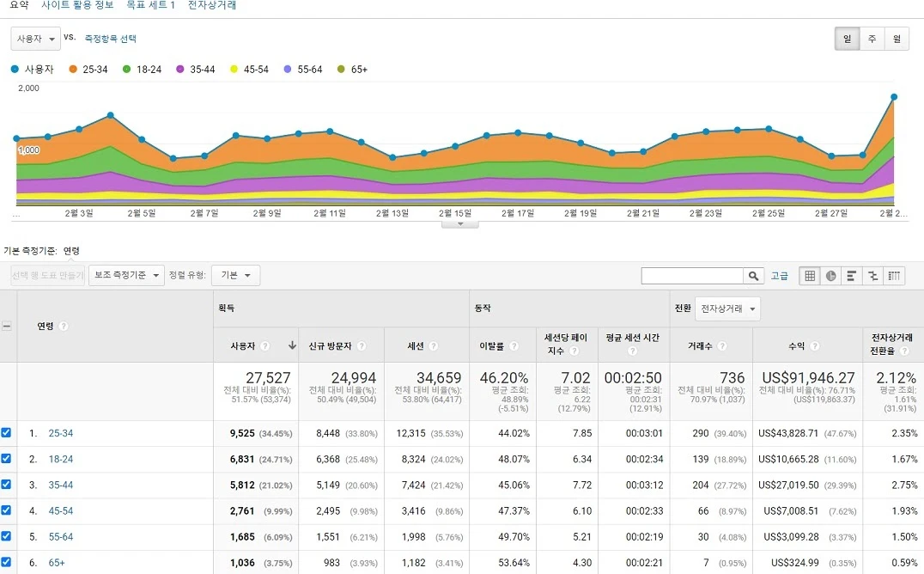Open the 전환 전자상거래 dropdown
The image size is (924, 574).
pos(727,308)
